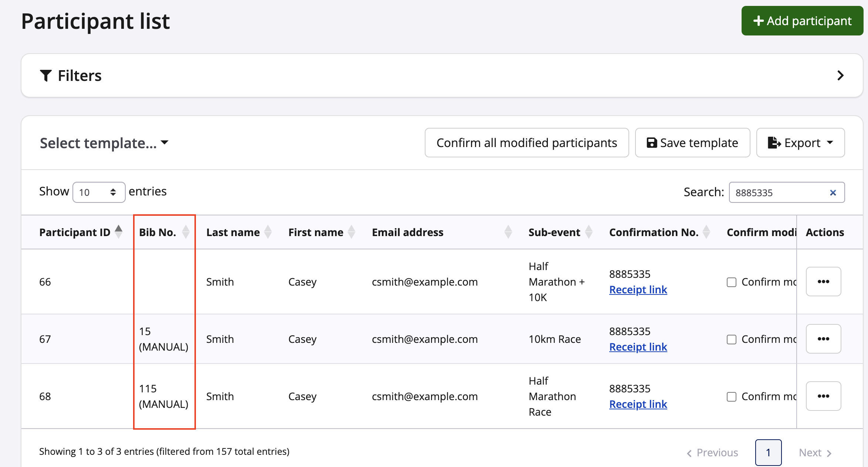
Task: Enable Confirm modification for participant 68
Action: tap(731, 397)
